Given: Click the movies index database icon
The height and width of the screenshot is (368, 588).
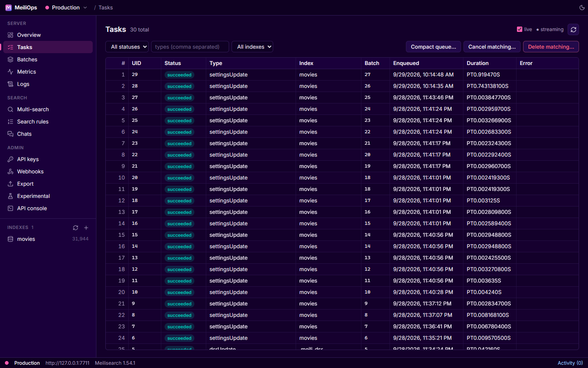Looking at the screenshot, I should 11,239.
